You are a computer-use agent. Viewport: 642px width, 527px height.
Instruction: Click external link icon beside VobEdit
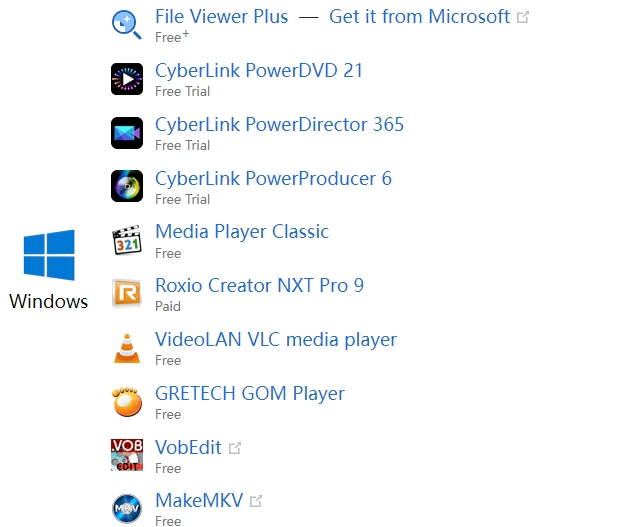point(235,448)
